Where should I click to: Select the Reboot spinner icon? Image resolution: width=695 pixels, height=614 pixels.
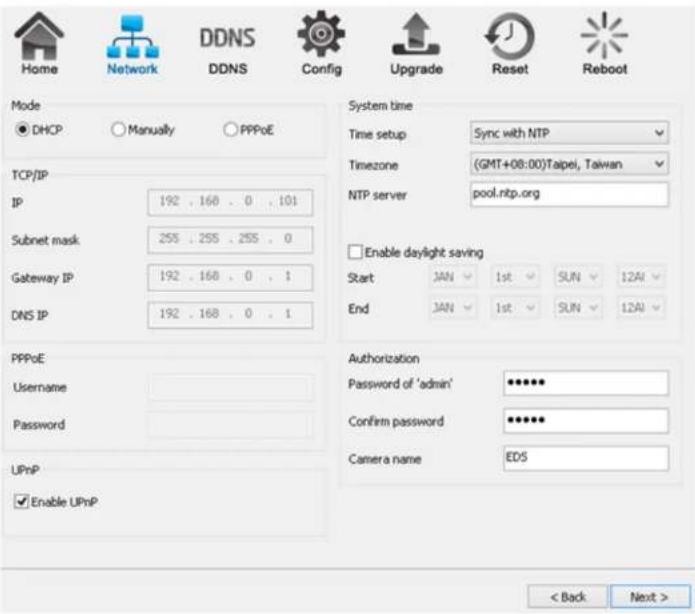pyautogui.click(x=605, y=44)
